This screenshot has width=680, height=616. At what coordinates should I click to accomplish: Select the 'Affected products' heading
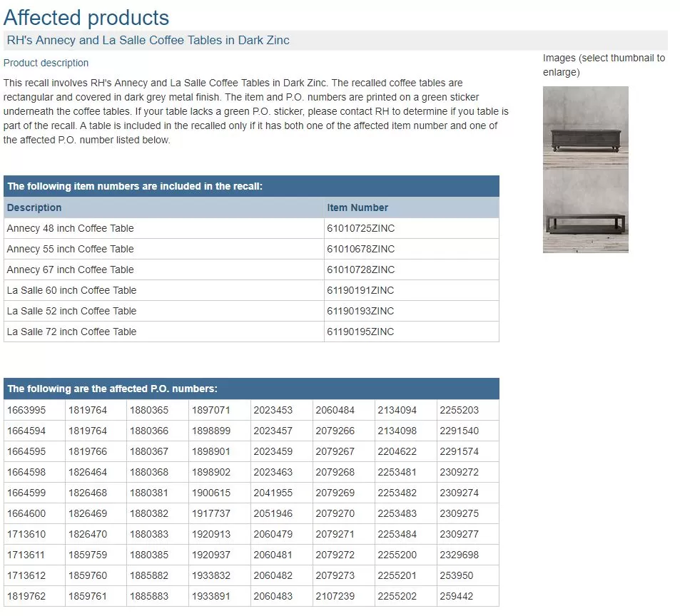[x=86, y=18]
